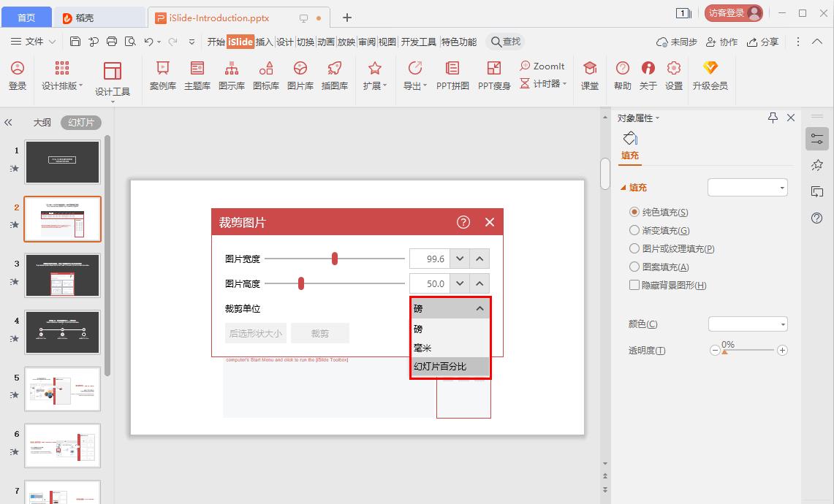Launch the PPT拼图 tool
This screenshot has height=504, width=834.
click(x=452, y=75)
